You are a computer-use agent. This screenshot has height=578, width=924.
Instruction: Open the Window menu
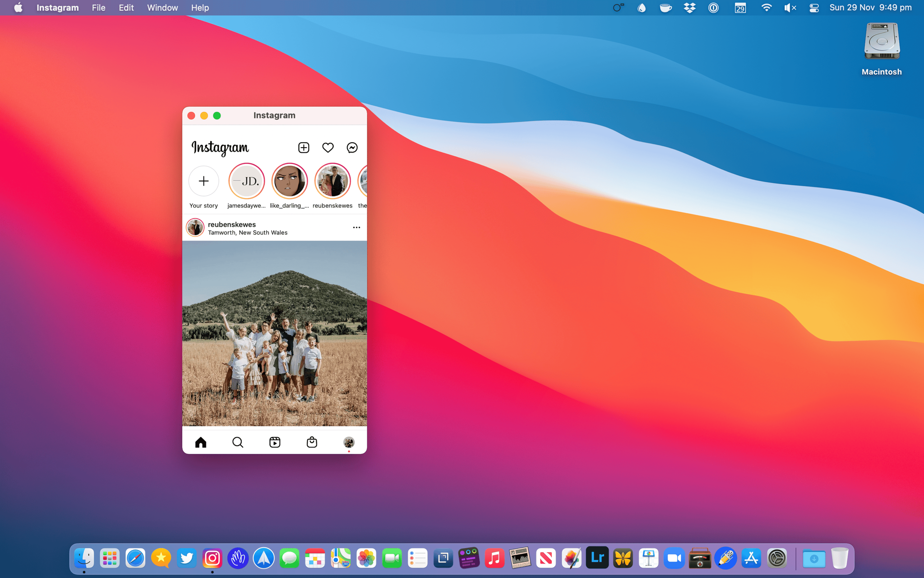point(162,8)
